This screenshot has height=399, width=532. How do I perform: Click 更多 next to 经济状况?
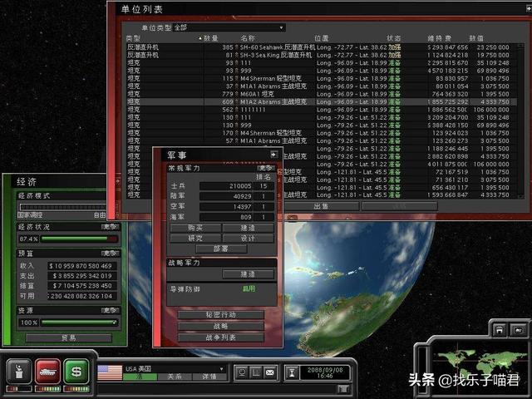(108, 226)
